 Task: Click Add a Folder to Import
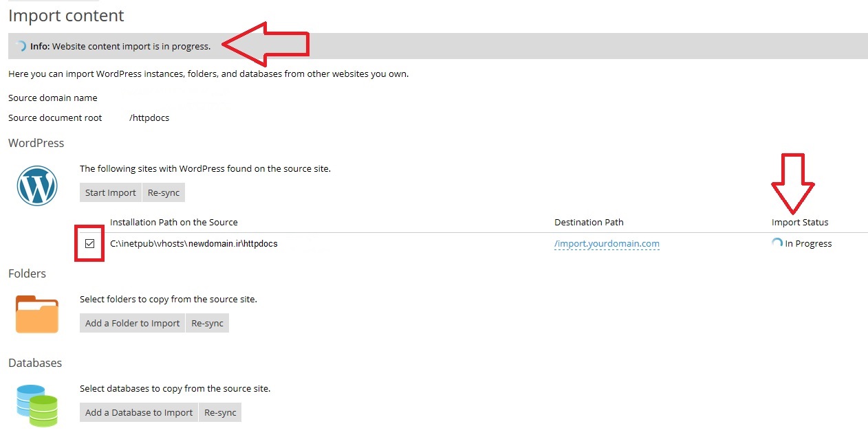point(132,324)
